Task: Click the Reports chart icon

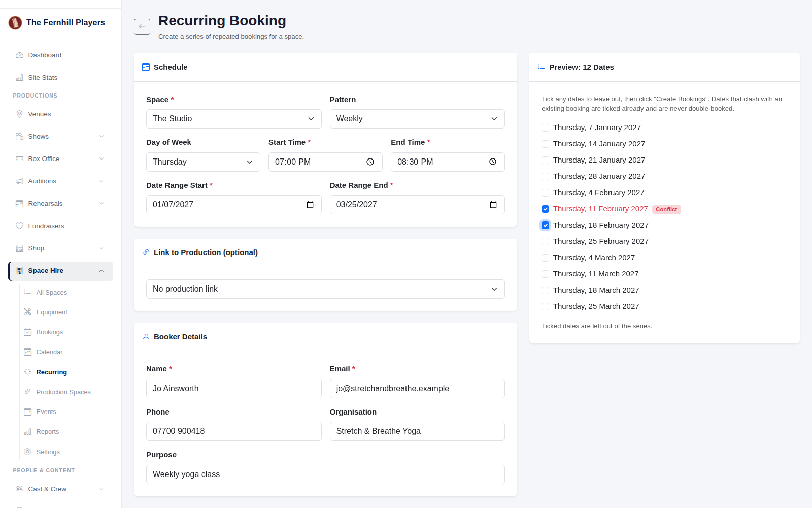Action: 28,432
